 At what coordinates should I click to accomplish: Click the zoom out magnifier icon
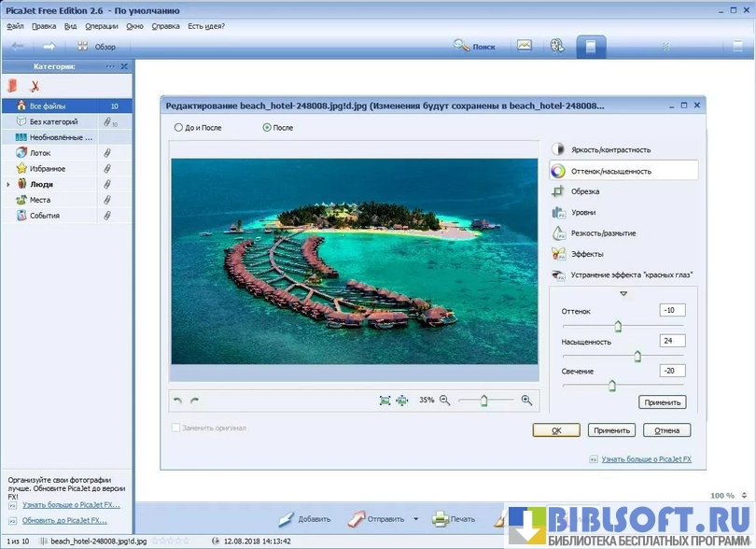point(444,400)
